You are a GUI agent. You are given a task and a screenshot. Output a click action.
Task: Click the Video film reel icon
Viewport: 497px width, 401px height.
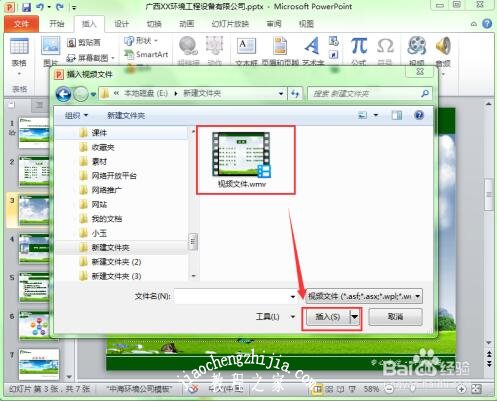[x=417, y=46]
